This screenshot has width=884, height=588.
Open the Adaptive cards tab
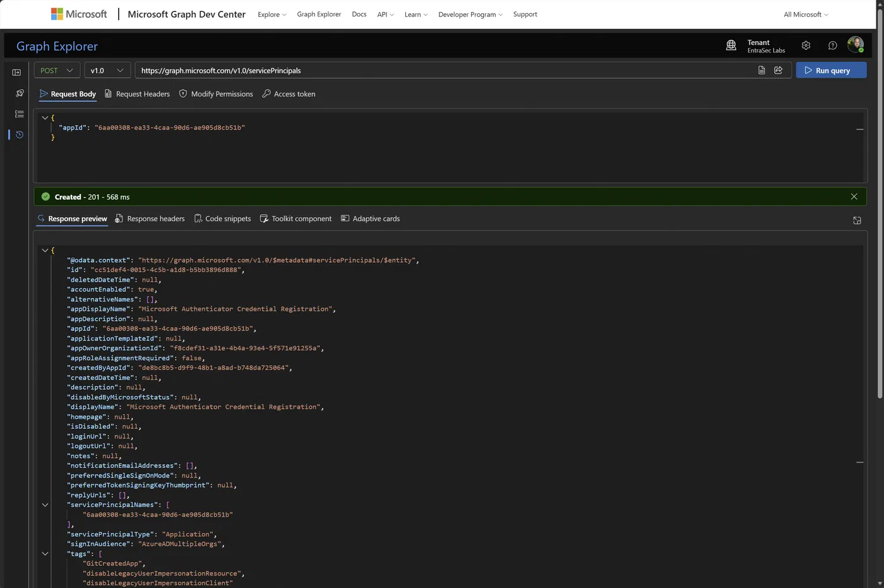pyautogui.click(x=370, y=219)
